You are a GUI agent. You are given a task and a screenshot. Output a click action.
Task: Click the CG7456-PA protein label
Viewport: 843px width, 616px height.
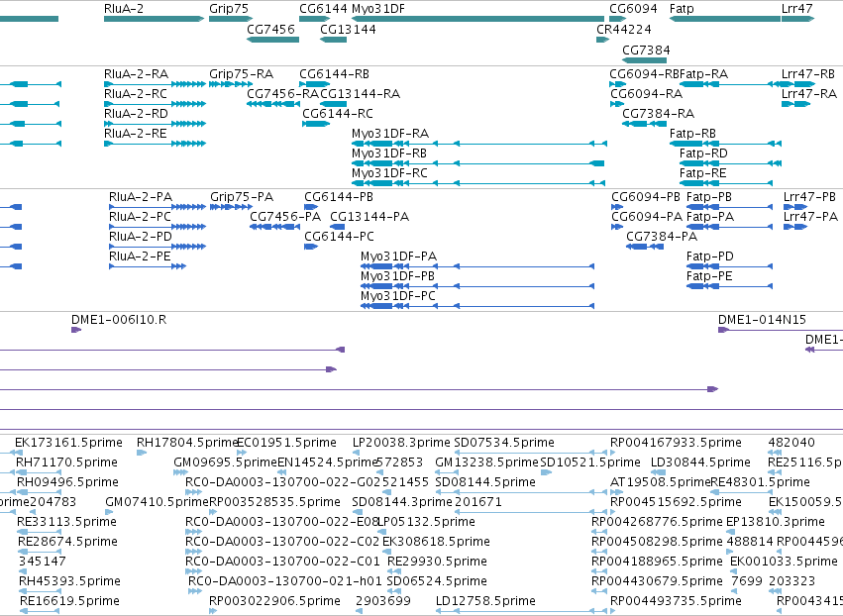click(x=285, y=217)
